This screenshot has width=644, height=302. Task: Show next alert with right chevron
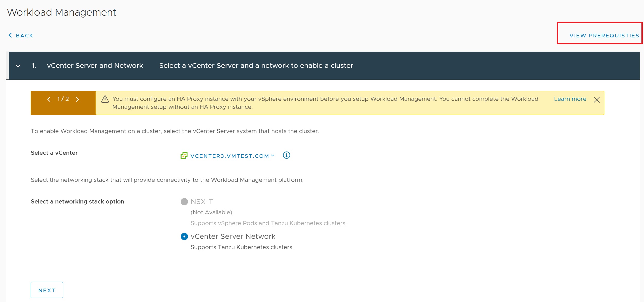coord(77,99)
